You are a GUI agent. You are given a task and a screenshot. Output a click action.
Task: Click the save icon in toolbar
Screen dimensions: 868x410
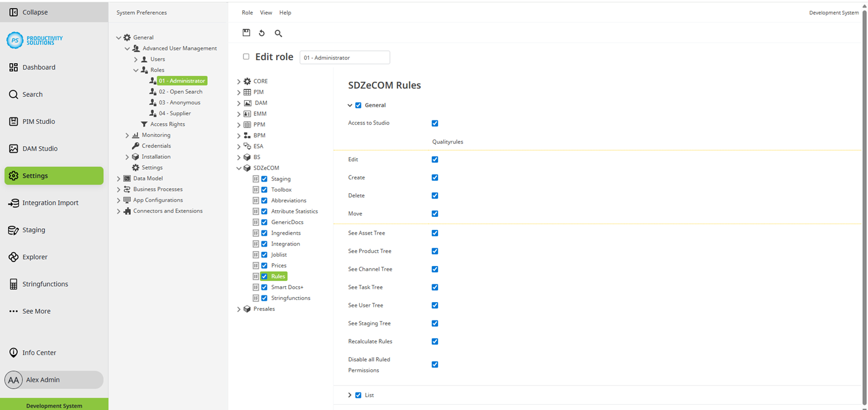point(246,33)
